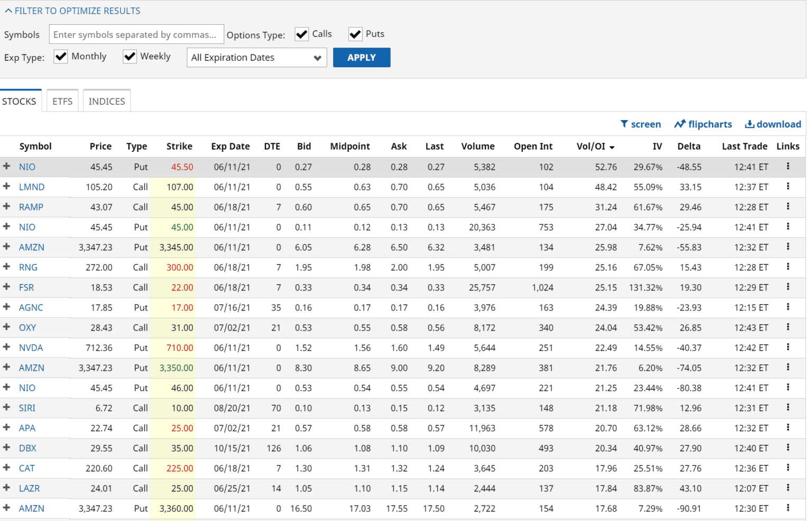Uncheck the Weekly expiration type
Viewport: 812px width, 521px height.
pos(130,56)
